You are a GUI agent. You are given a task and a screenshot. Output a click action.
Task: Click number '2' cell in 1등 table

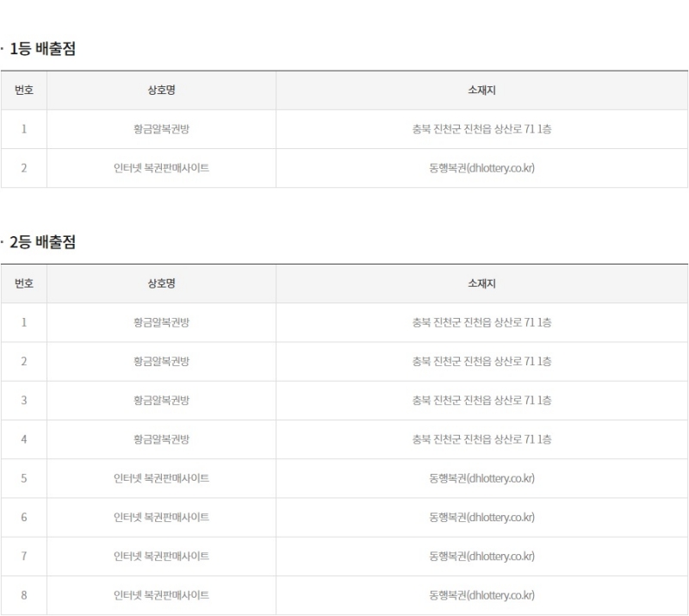pyautogui.click(x=24, y=168)
